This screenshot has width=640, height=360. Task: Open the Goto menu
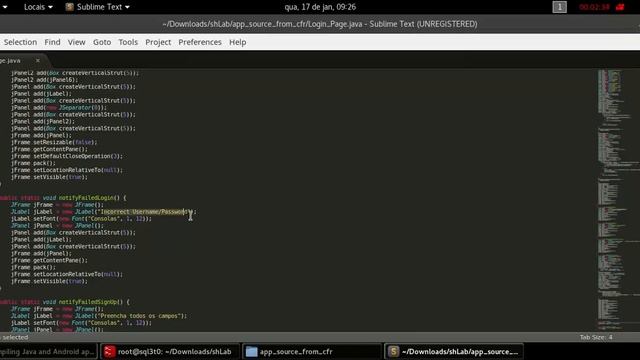pyautogui.click(x=102, y=42)
